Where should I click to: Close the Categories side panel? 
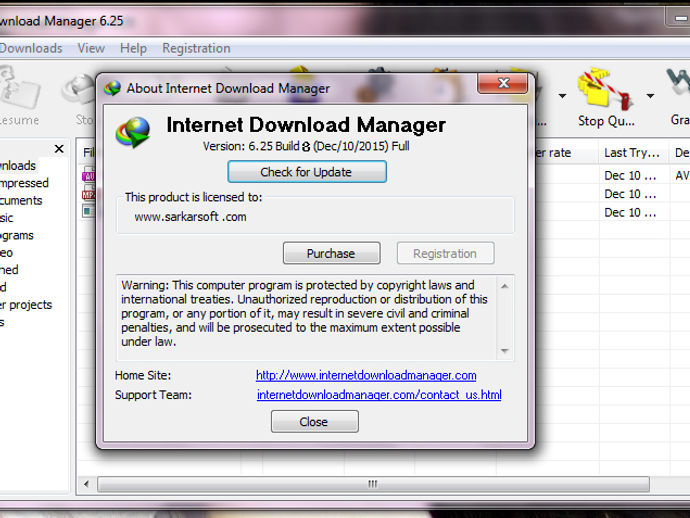click(59, 149)
